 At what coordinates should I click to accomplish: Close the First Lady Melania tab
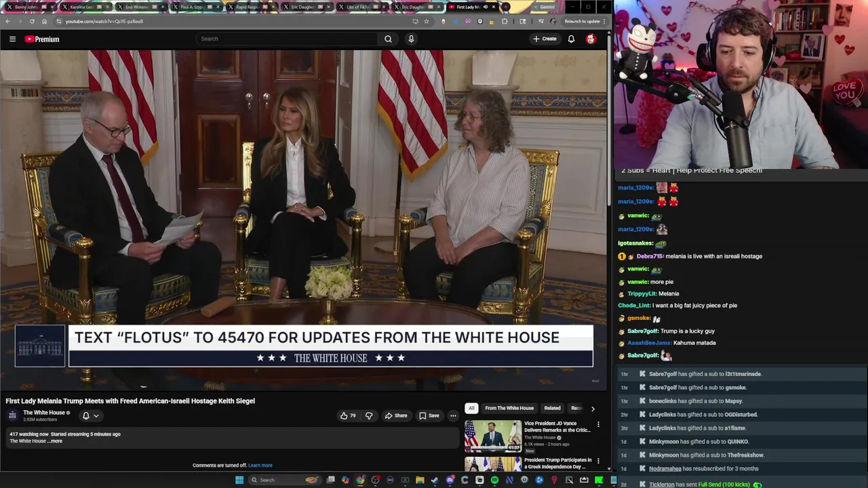[x=494, y=7]
